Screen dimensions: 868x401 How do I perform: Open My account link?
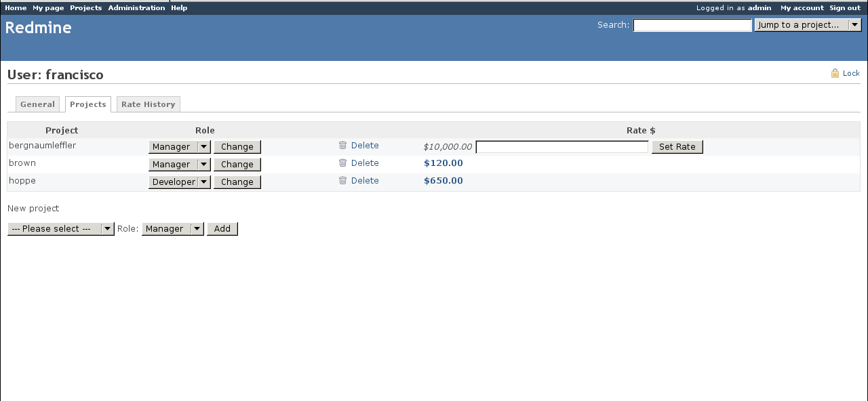(802, 7)
